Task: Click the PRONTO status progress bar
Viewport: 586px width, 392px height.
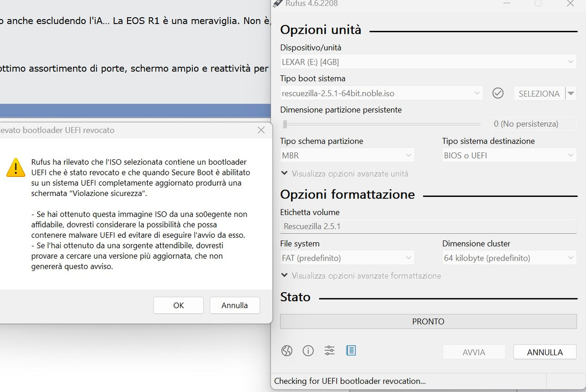Action: pyautogui.click(x=428, y=321)
